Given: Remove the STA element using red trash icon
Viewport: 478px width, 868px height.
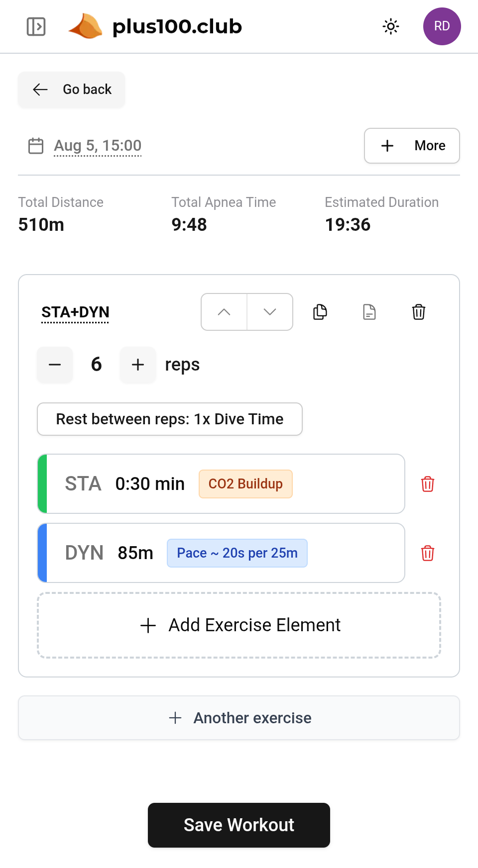Looking at the screenshot, I should (427, 483).
